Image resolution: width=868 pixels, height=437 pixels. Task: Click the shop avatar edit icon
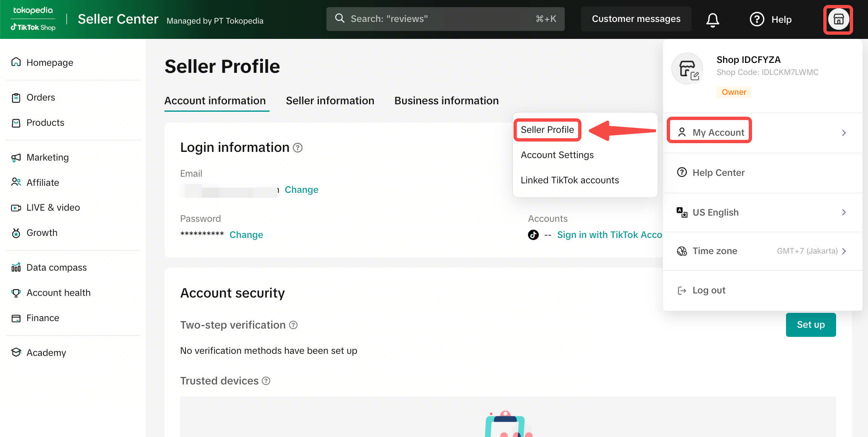click(694, 76)
